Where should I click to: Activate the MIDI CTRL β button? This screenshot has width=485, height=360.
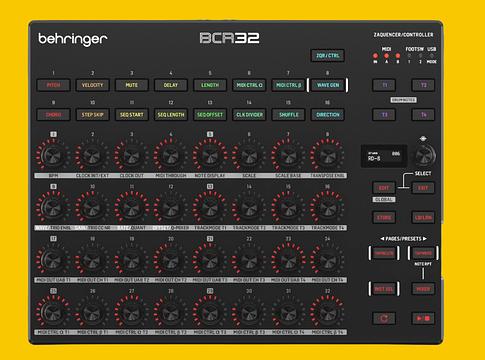[x=288, y=85]
